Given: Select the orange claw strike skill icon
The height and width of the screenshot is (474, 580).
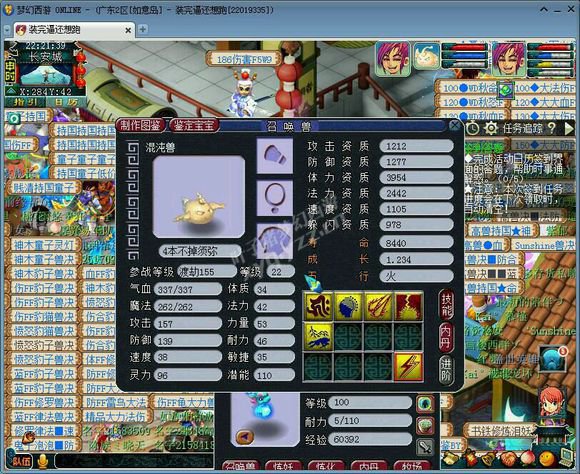Looking at the screenshot, I should tap(378, 306).
